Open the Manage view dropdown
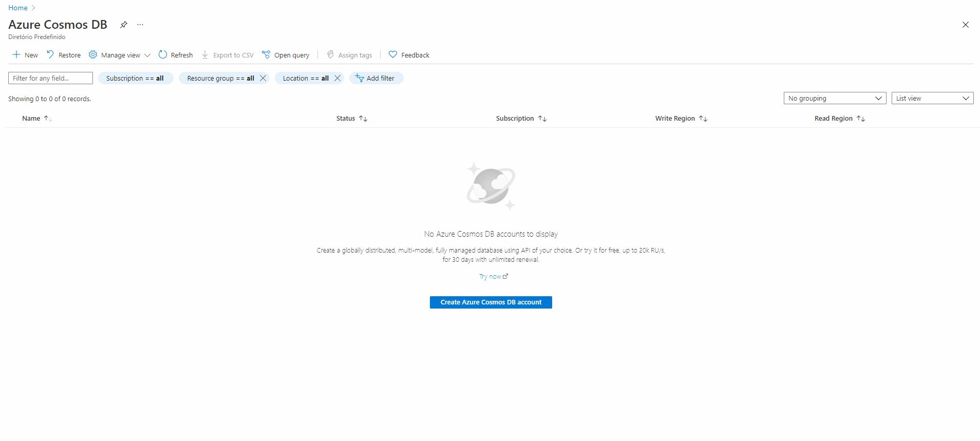 (x=120, y=55)
